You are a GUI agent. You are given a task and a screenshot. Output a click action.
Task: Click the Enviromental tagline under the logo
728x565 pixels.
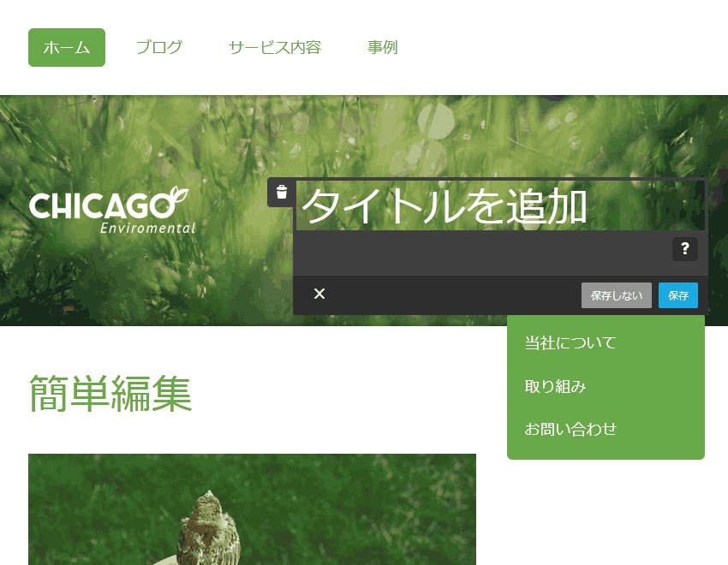point(147,228)
